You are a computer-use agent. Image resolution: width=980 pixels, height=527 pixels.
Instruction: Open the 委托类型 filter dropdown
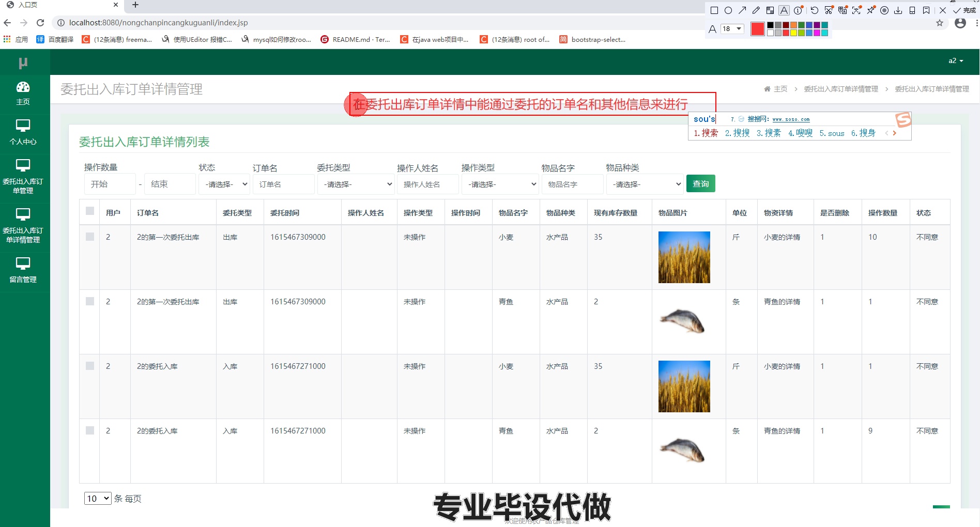[356, 184]
